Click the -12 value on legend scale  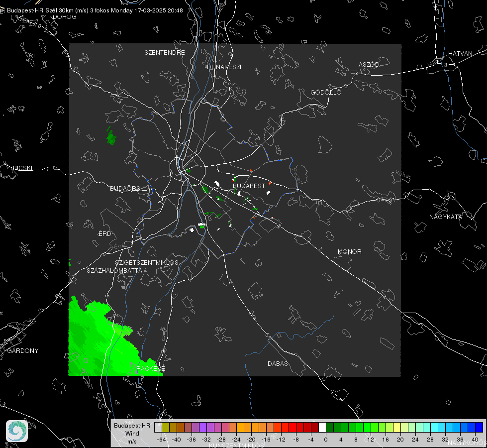(281, 440)
